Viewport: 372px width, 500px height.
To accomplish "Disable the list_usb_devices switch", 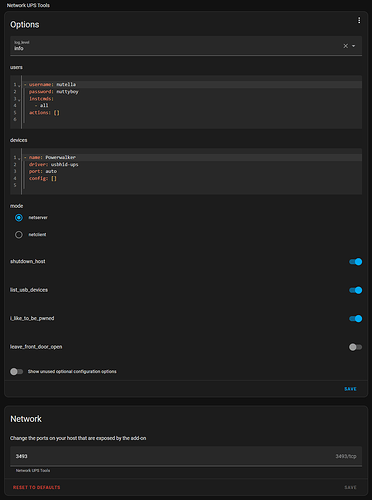I will (355, 290).
